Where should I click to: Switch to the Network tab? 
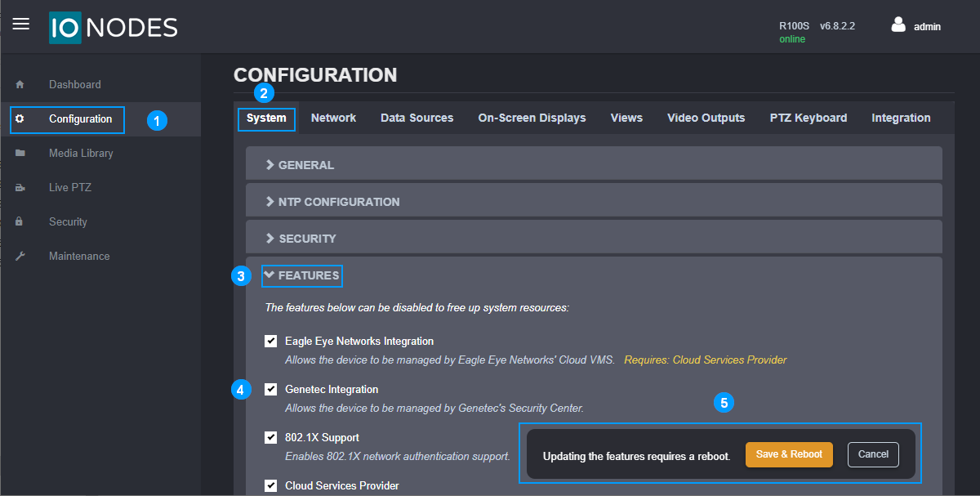333,118
